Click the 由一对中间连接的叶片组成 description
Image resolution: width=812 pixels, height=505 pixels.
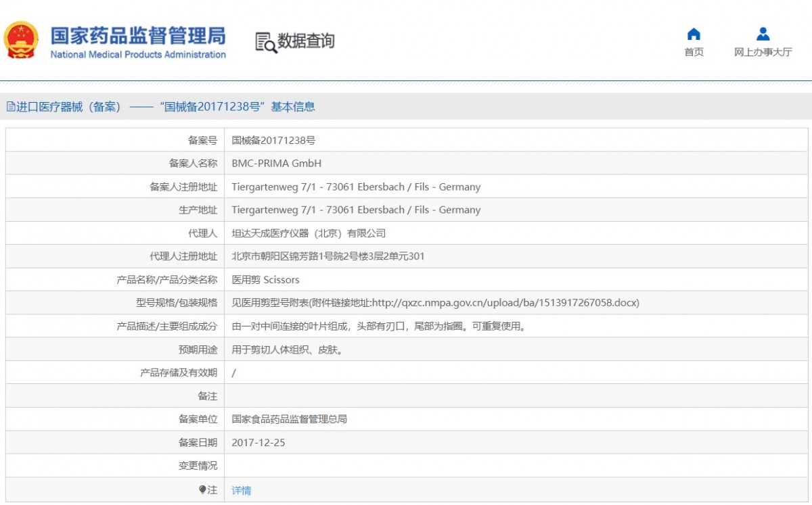[378, 326]
